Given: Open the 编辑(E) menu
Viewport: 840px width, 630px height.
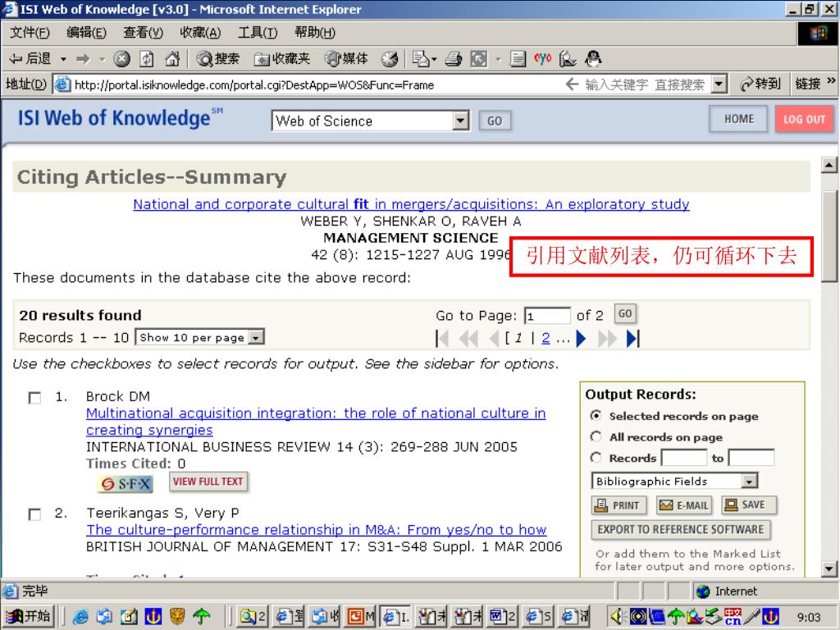Looking at the screenshot, I should pyautogui.click(x=86, y=33).
